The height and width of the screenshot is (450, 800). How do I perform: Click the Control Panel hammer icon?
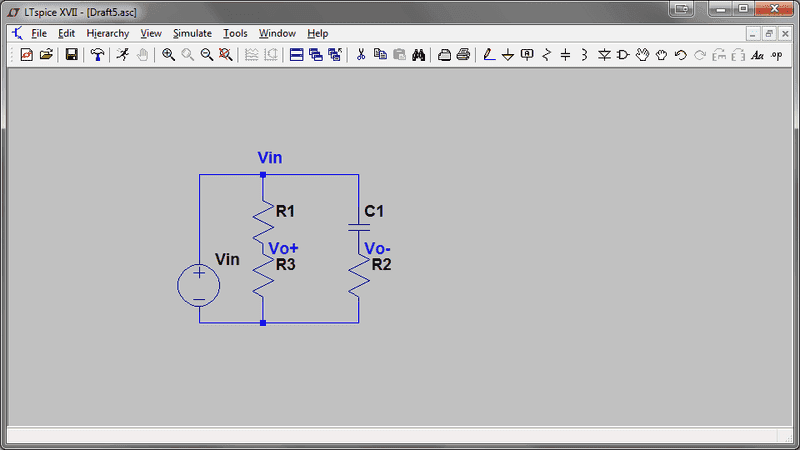click(x=97, y=54)
